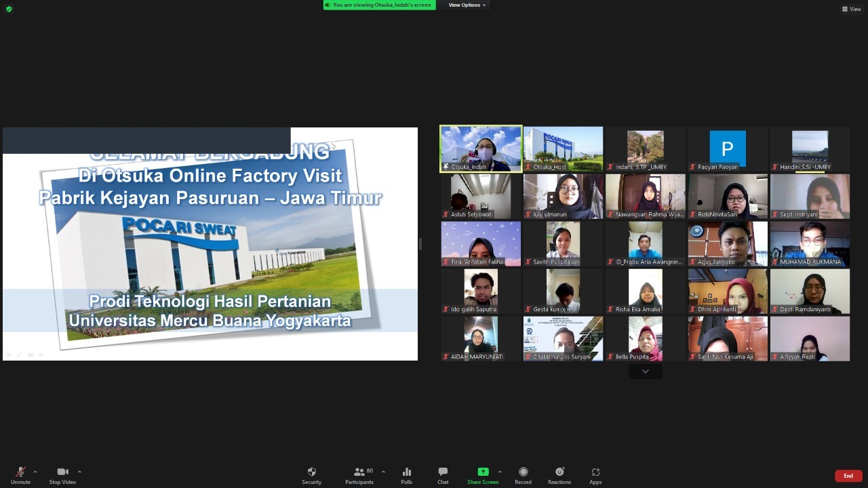Open audio options arrow next to Unmute
This screenshot has width=868, height=488.
point(35,472)
